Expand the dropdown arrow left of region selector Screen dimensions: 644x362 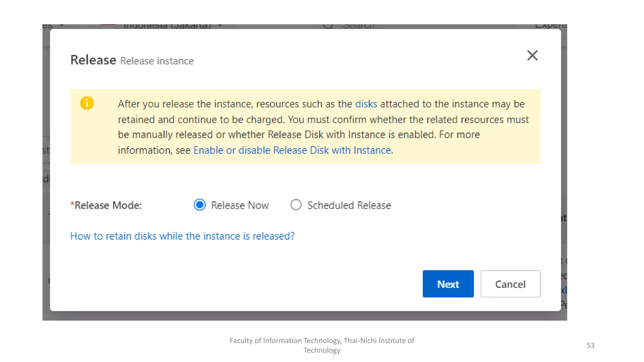[x=62, y=25]
